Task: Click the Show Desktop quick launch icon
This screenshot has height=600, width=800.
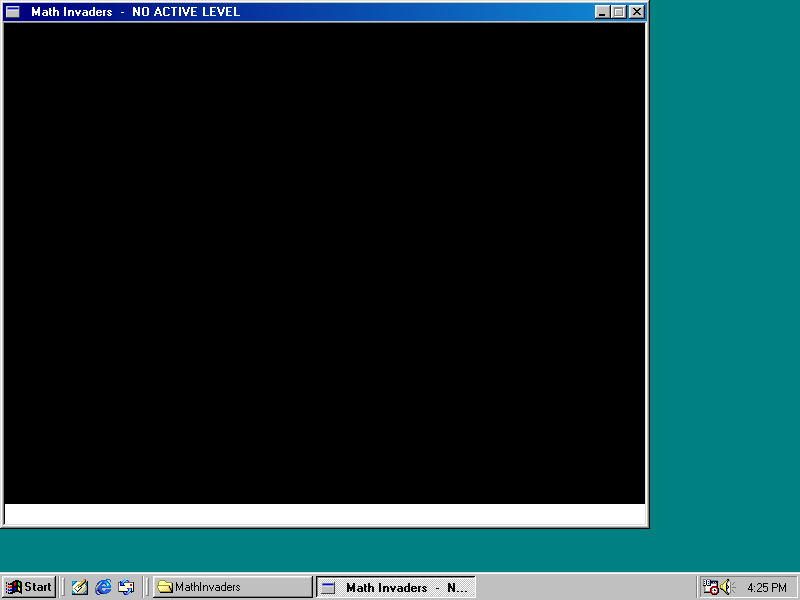Action: pos(79,587)
